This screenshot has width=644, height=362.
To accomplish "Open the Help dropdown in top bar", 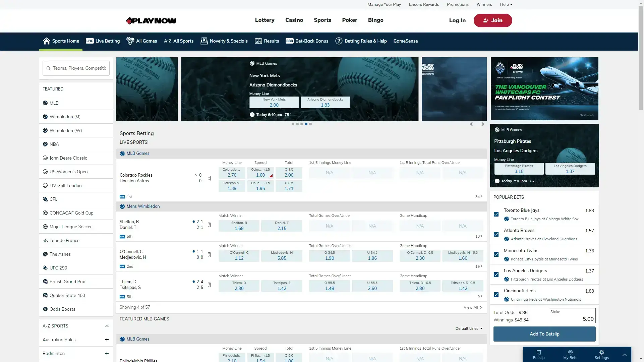I will tap(506, 4).
